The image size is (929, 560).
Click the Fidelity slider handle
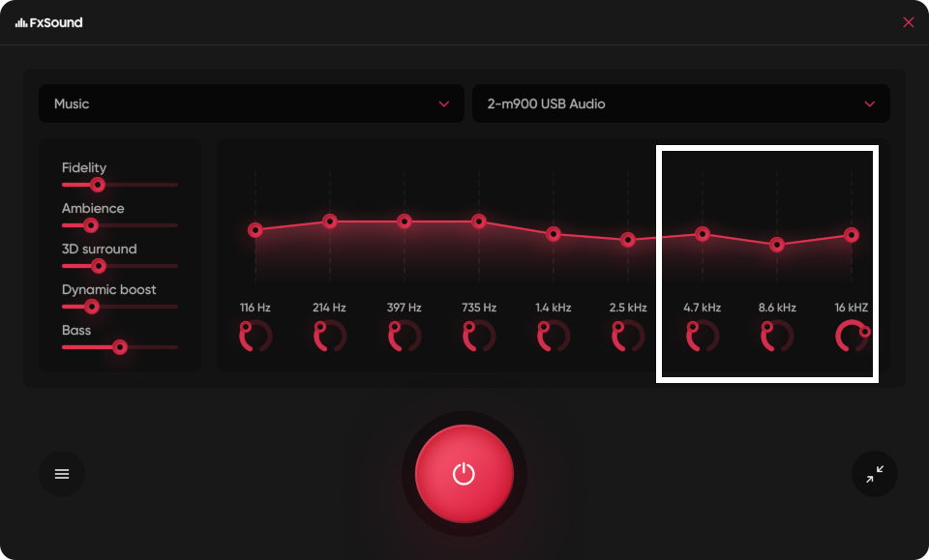[x=97, y=185]
